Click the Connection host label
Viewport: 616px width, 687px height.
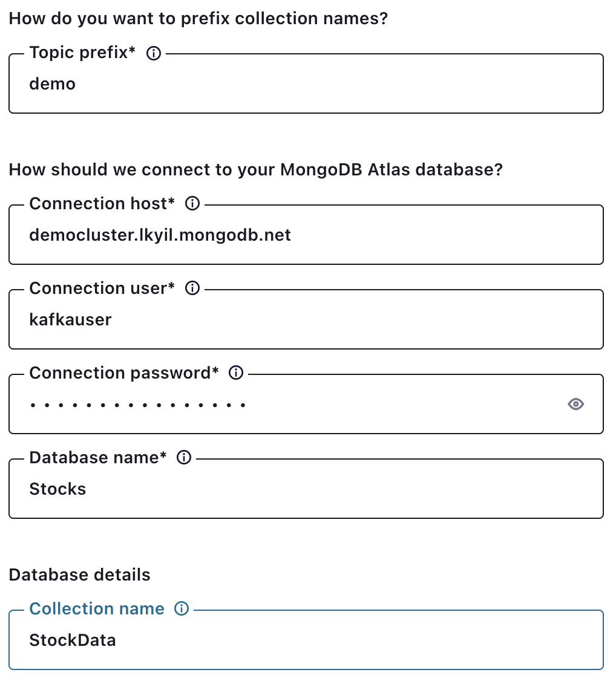102,204
